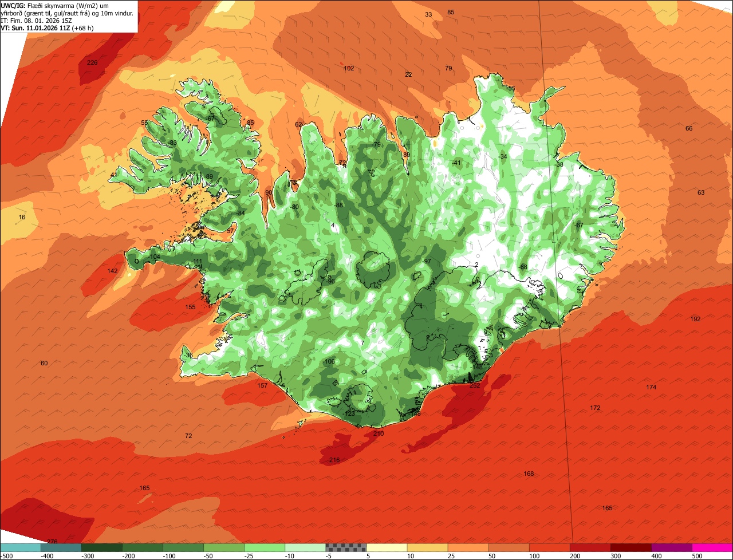The image size is (733, 560).
Task: Click the map value 62
Action: 298,124
